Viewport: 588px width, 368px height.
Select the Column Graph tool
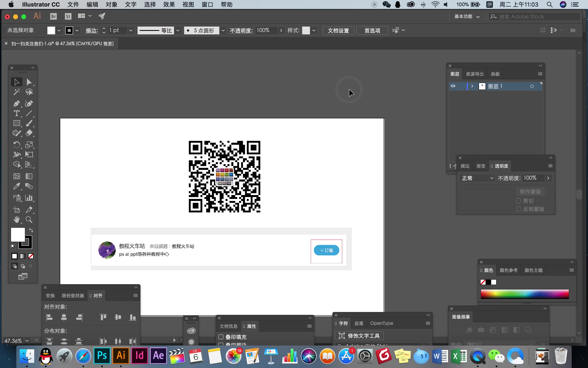[x=29, y=198]
